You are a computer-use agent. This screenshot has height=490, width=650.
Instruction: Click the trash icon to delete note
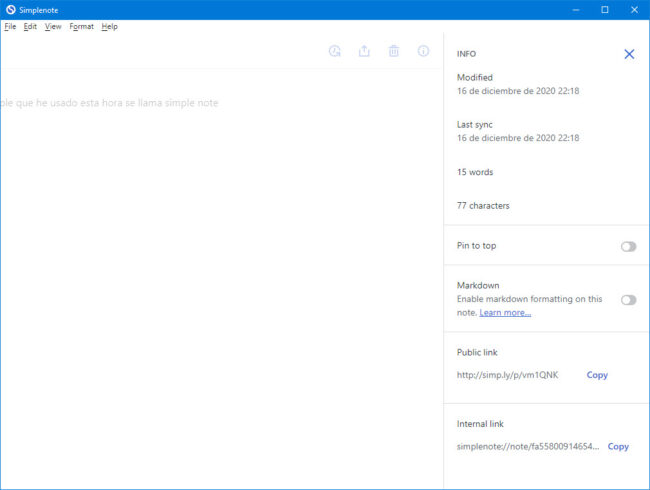(394, 51)
